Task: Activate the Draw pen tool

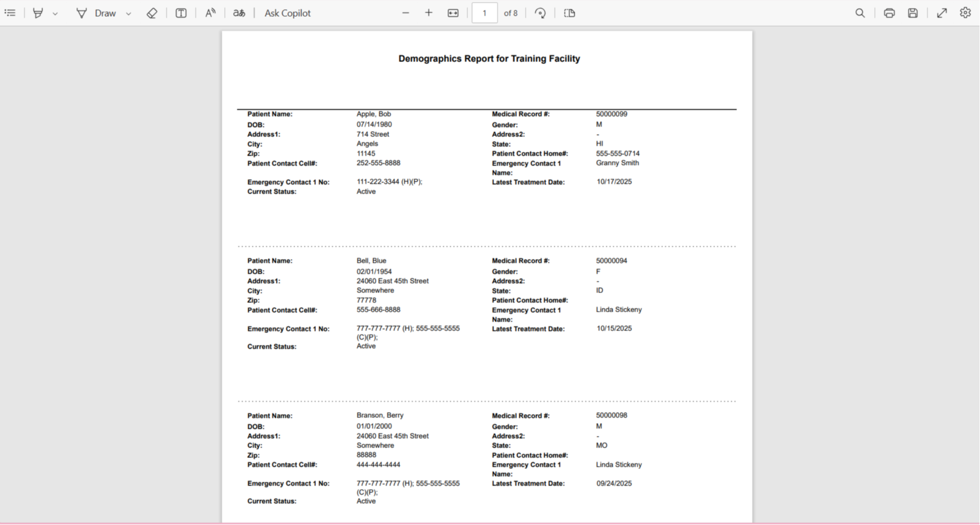Action: pos(97,13)
